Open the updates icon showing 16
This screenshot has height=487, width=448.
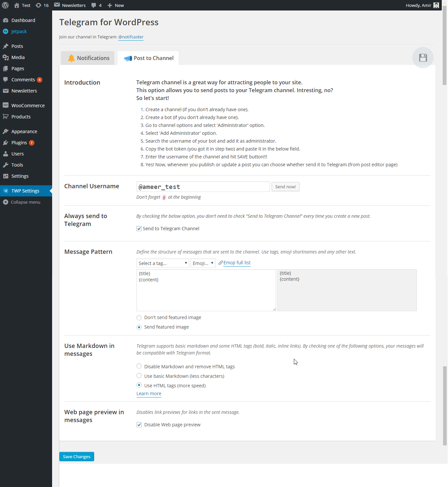(38, 5)
